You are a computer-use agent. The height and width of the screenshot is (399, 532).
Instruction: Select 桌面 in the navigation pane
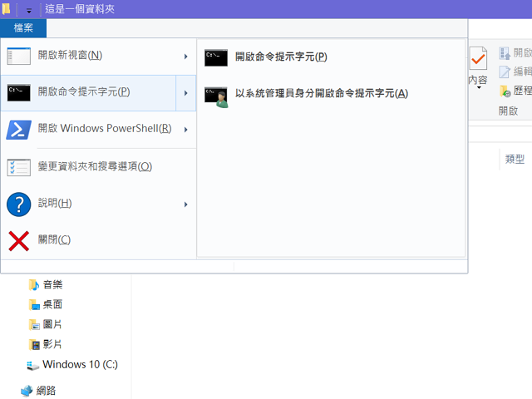click(52, 305)
